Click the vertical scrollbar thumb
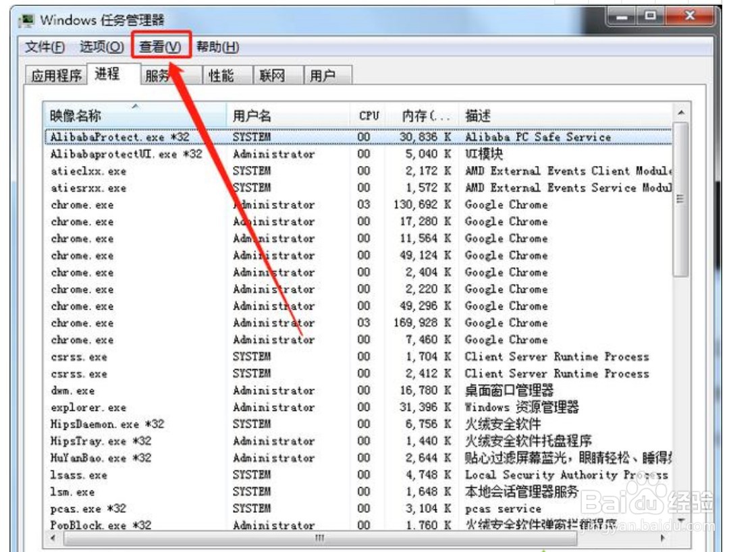Viewport: 756px width, 552px height. [x=681, y=199]
